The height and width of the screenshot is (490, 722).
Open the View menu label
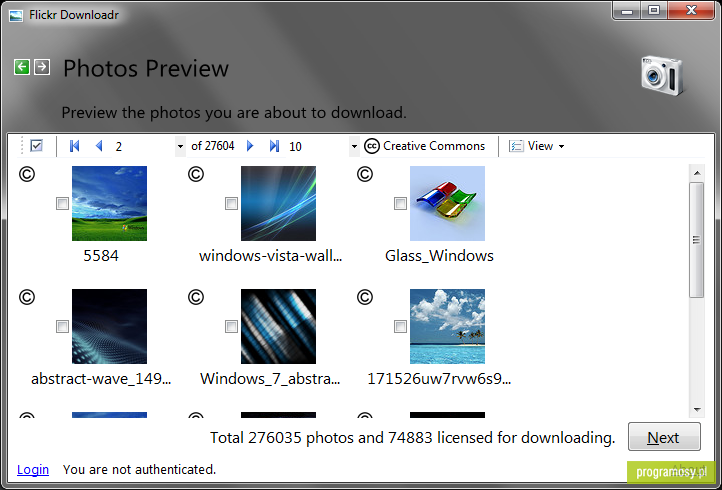[540, 146]
